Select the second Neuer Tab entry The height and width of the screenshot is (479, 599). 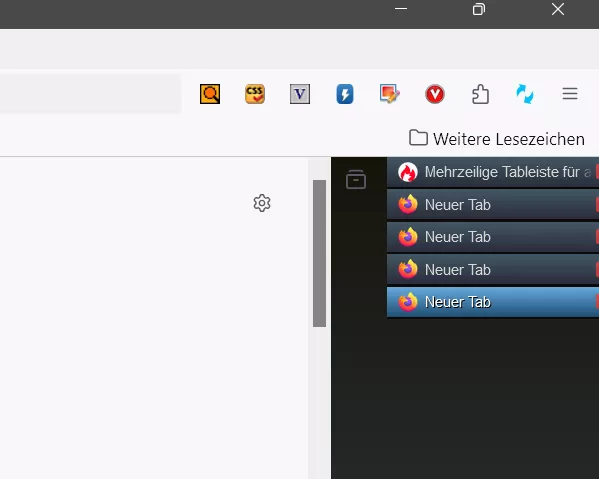(x=493, y=237)
